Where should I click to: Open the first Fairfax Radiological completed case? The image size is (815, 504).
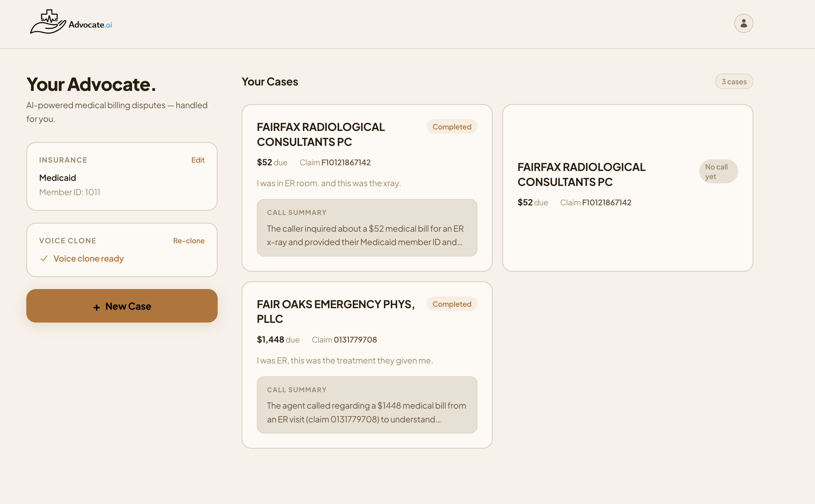tap(320, 134)
